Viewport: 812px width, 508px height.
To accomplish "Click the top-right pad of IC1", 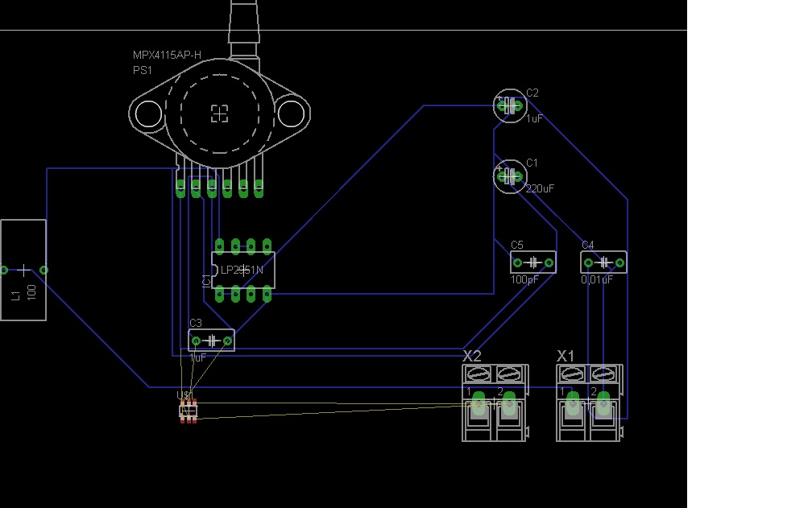I will coord(267,246).
